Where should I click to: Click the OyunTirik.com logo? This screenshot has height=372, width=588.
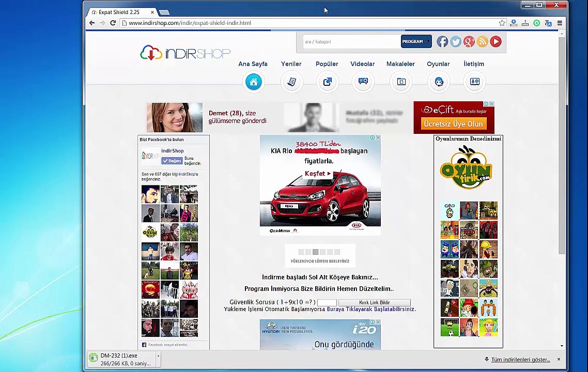click(466, 167)
